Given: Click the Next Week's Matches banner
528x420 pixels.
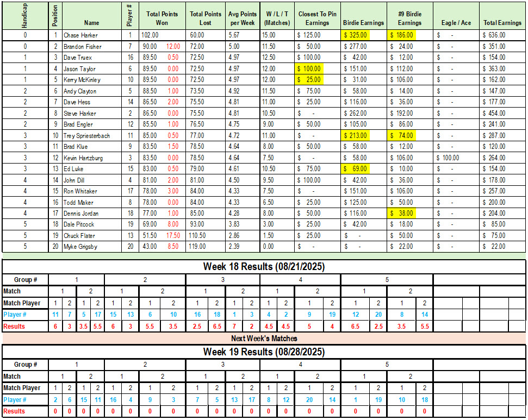Looking at the screenshot, I should click(x=264, y=338).
